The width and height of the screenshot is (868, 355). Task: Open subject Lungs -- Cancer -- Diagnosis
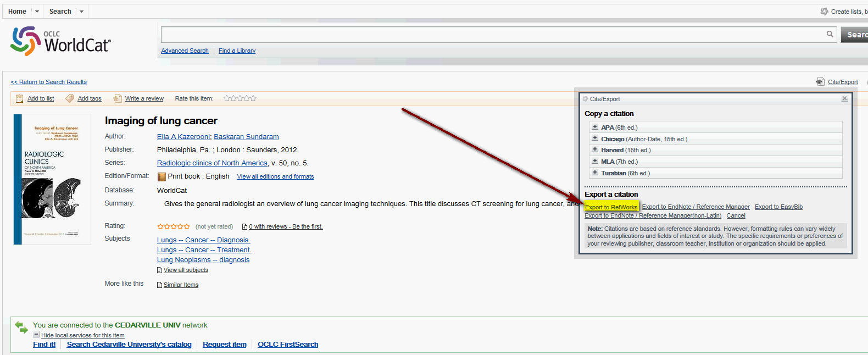(x=204, y=240)
